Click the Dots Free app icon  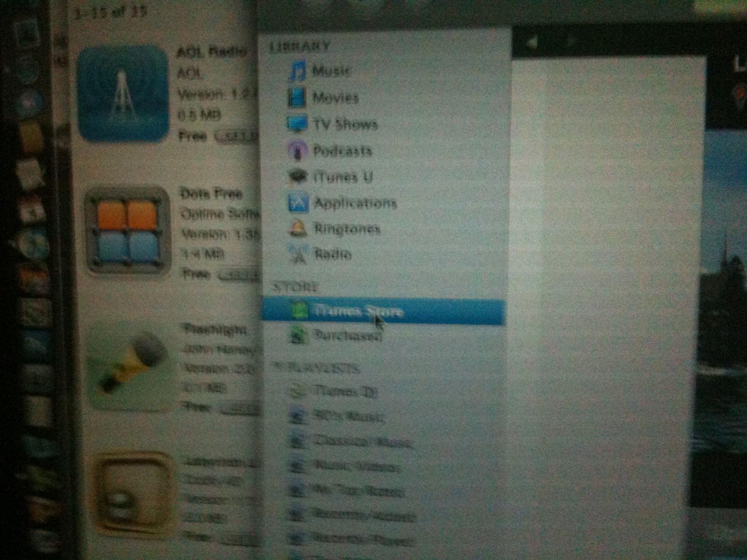click(128, 230)
